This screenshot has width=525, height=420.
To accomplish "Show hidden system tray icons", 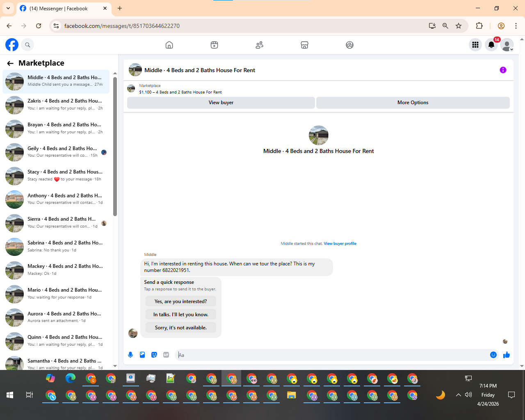I will tap(458, 395).
